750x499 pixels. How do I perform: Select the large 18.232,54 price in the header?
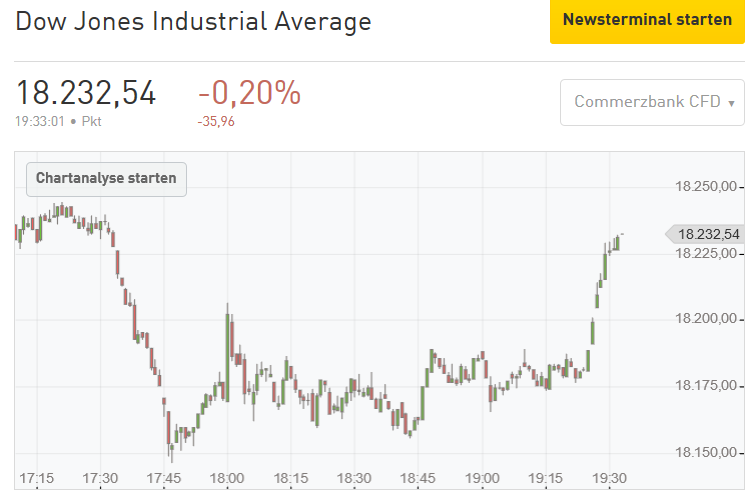(86, 93)
